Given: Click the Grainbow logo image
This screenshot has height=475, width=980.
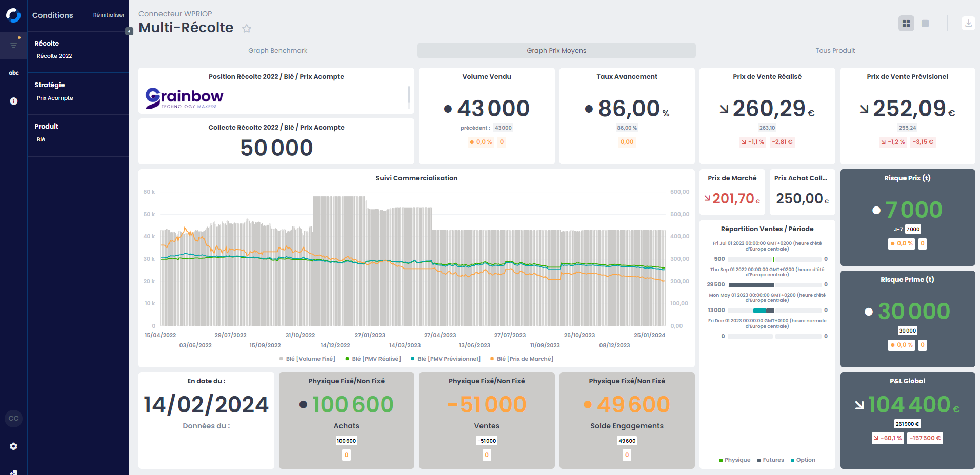Looking at the screenshot, I should [184, 98].
